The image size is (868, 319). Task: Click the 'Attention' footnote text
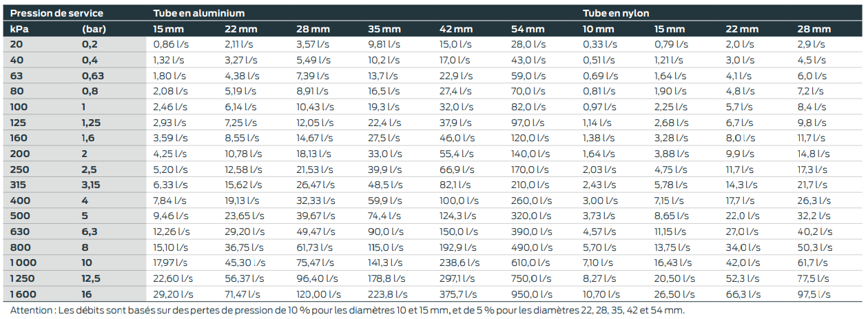[x=348, y=310]
